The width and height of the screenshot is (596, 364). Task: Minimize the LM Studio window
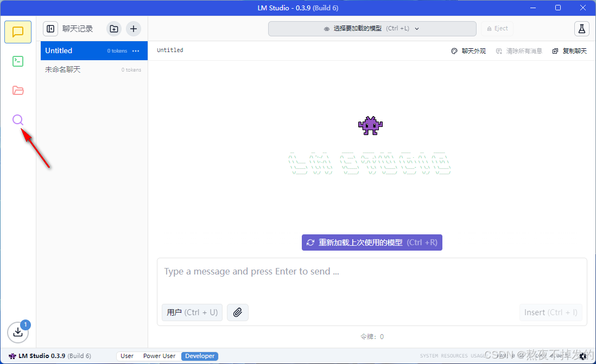coord(533,8)
